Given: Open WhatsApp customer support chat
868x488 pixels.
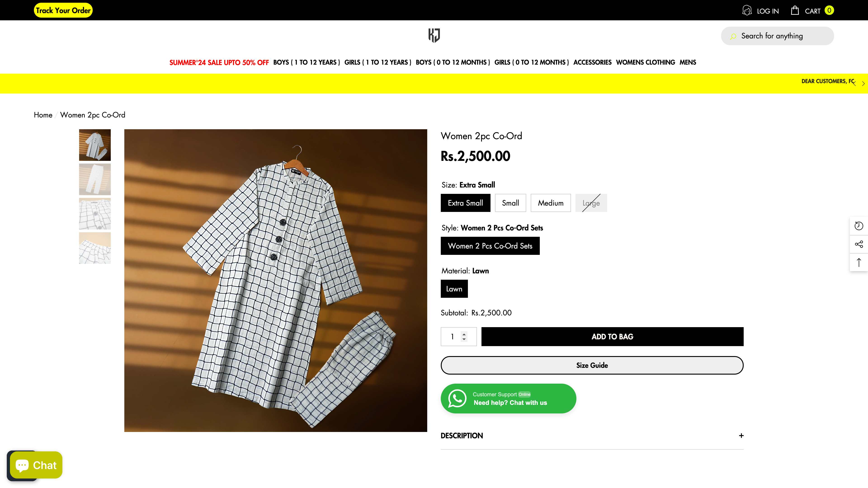Looking at the screenshot, I should [x=508, y=398].
